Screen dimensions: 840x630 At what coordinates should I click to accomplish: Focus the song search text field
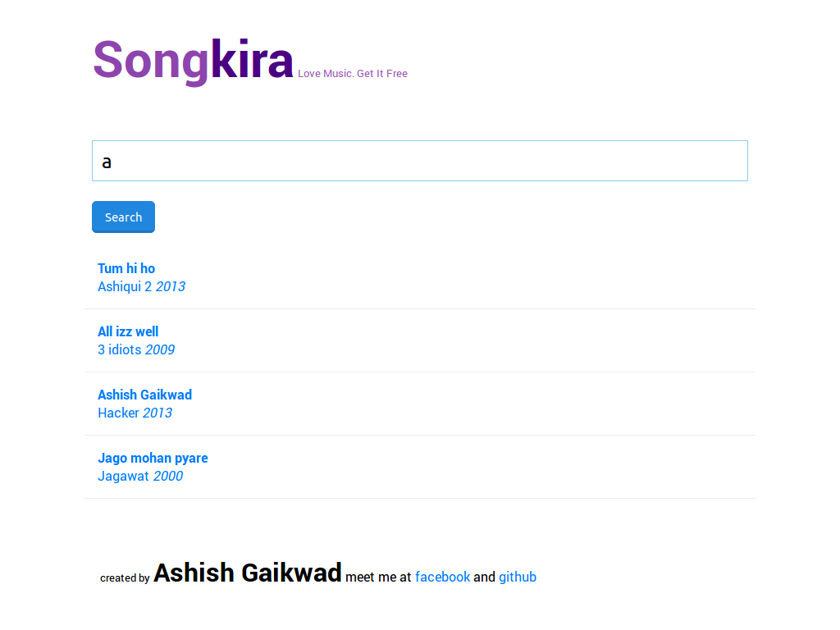pos(419,161)
